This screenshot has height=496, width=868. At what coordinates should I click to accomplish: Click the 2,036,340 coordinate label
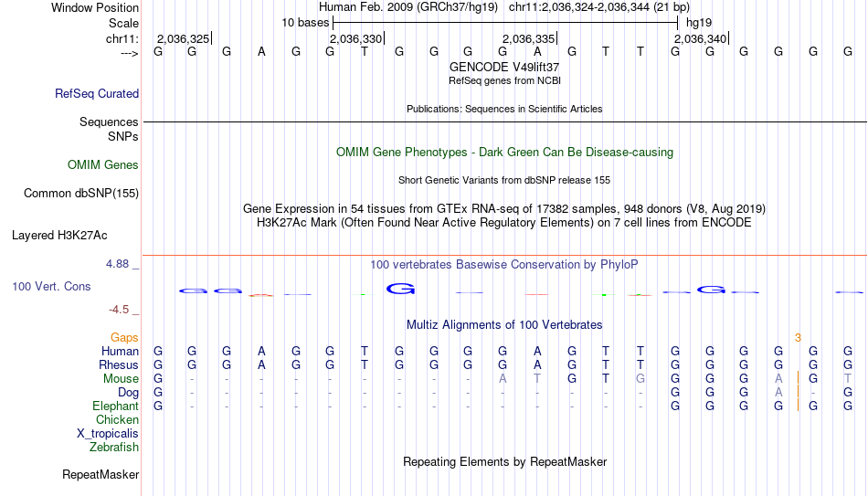(x=700, y=38)
